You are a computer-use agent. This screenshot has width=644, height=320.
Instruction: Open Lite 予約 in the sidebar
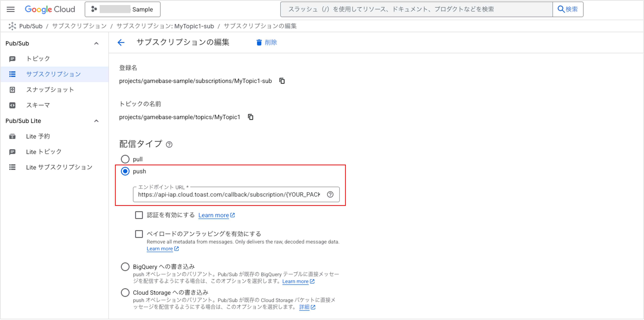coord(54,136)
